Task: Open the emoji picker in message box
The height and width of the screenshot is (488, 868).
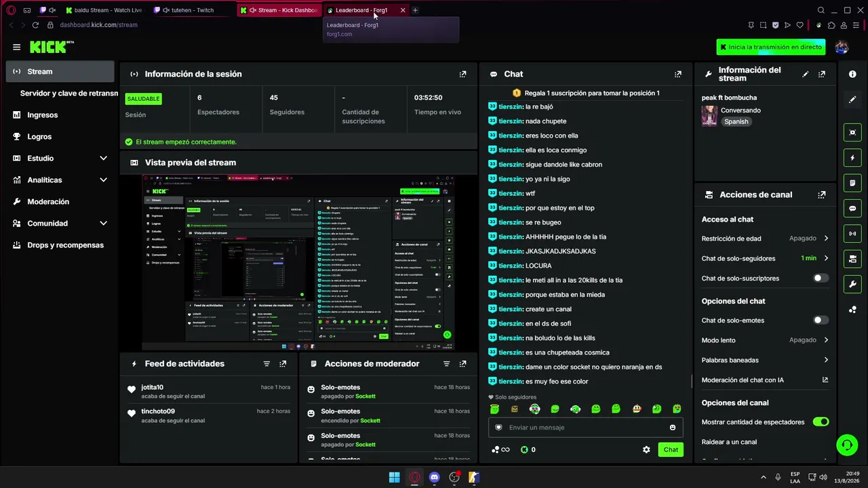Action: (x=673, y=428)
